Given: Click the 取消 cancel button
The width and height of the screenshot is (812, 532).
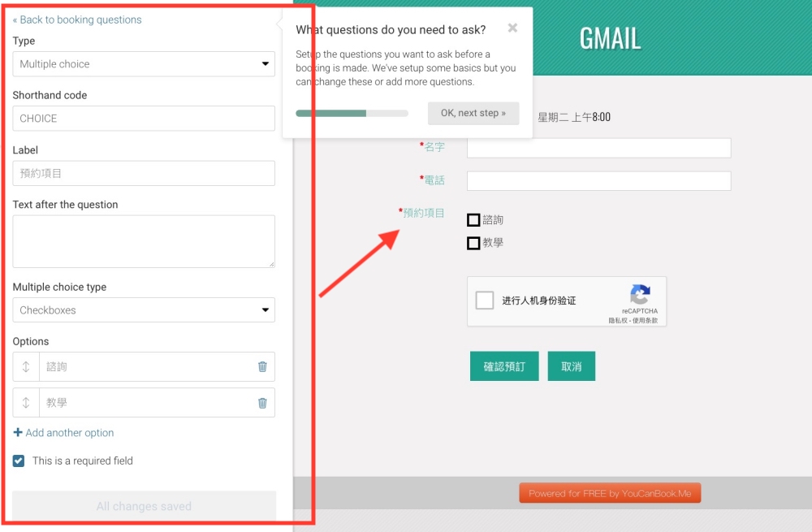Looking at the screenshot, I should pos(571,366).
